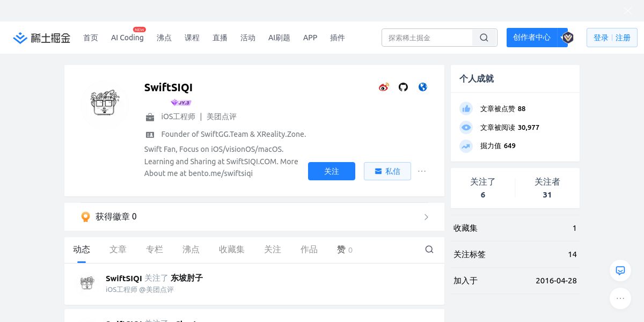Viewport: 644px width, 322px height.
Task: Switch to the 沸点 profile tab
Action: pyautogui.click(x=191, y=250)
